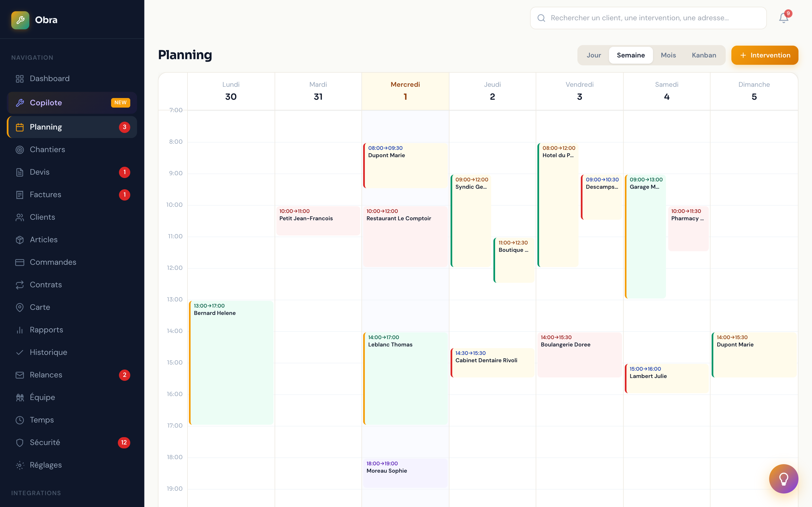This screenshot has height=507, width=812.
Task: Click the client search field
Action: tap(648, 18)
